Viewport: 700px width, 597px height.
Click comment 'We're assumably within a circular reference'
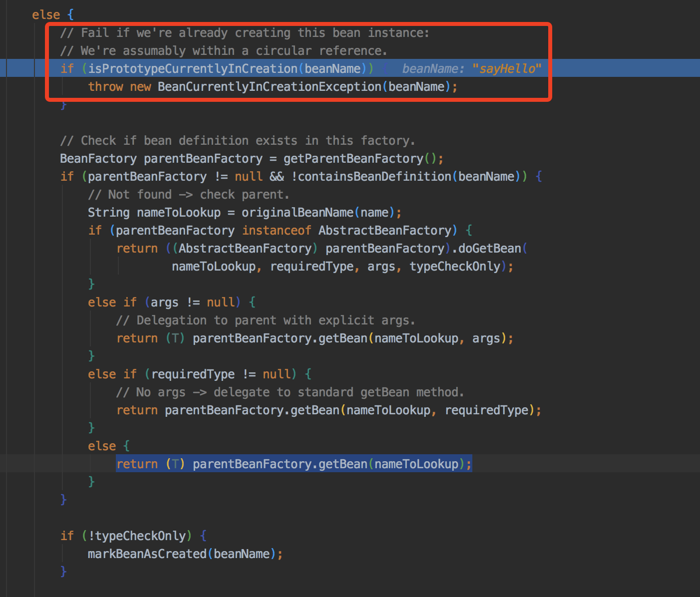tap(224, 50)
